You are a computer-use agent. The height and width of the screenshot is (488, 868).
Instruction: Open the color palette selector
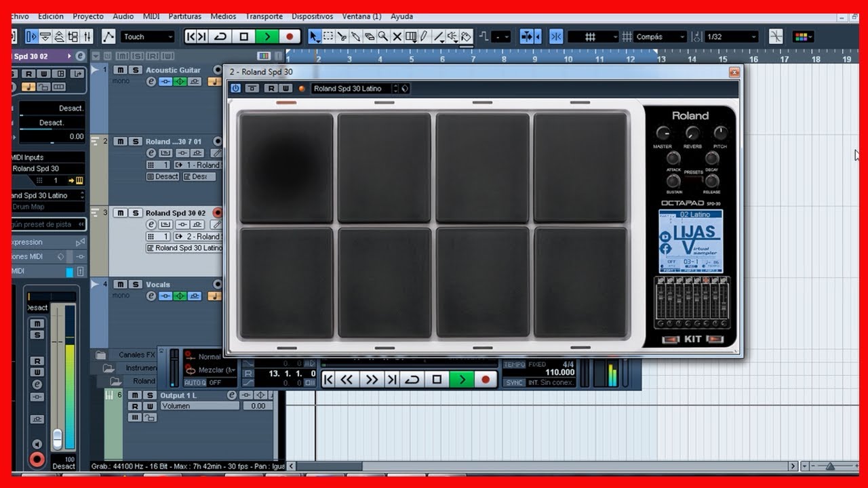click(x=803, y=37)
